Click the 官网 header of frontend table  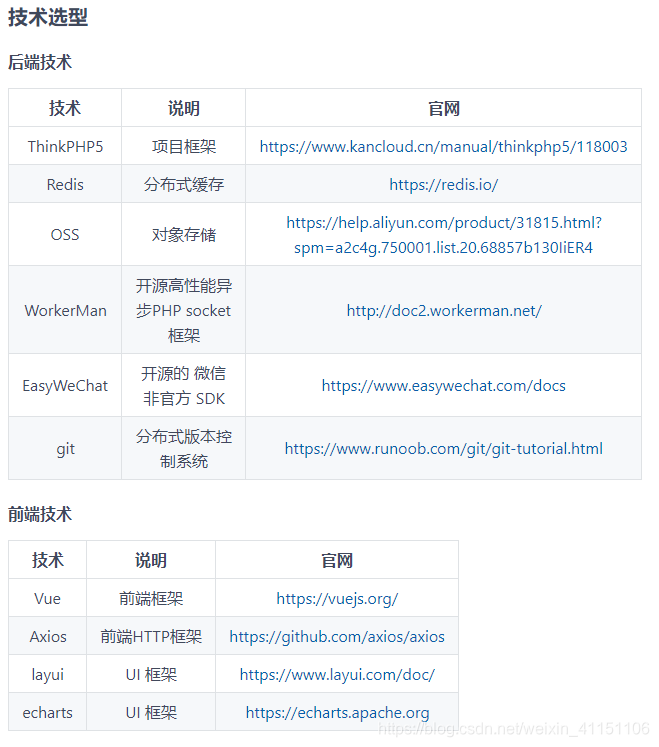click(x=337, y=561)
